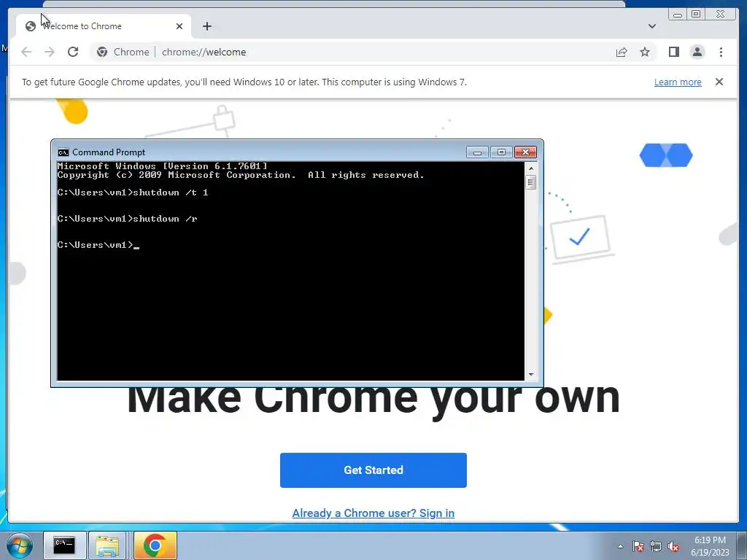Open Chrome three-dot menu
The height and width of the screenshot is (560, 747).
click(x=721, y=52)
